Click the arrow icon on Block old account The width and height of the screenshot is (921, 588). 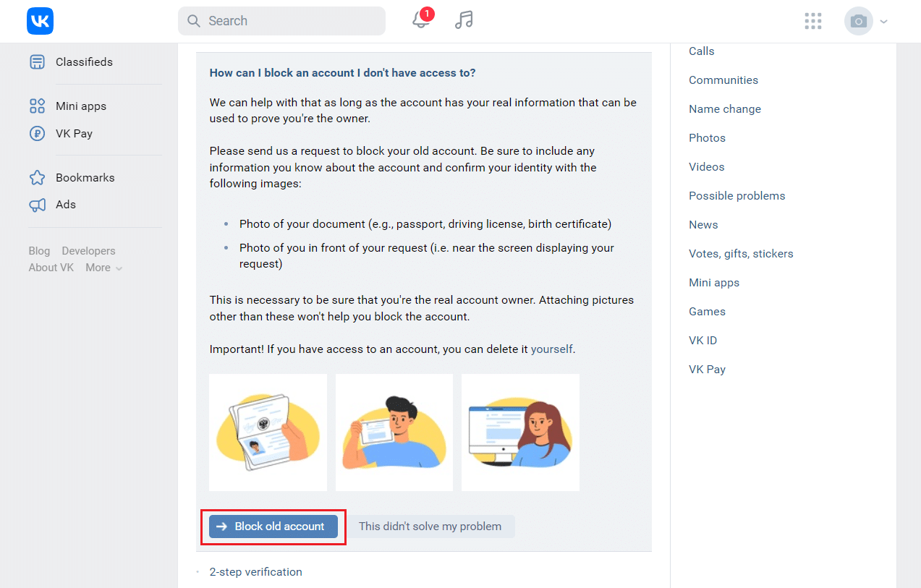222,527
